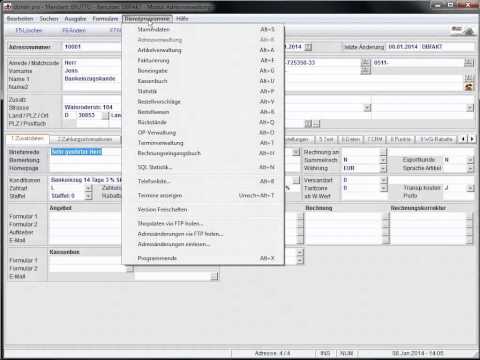Viewport: 480px width, 360px height.
Task: Open the Währung EUR dropdown
Action: click(x=383, y=168)
